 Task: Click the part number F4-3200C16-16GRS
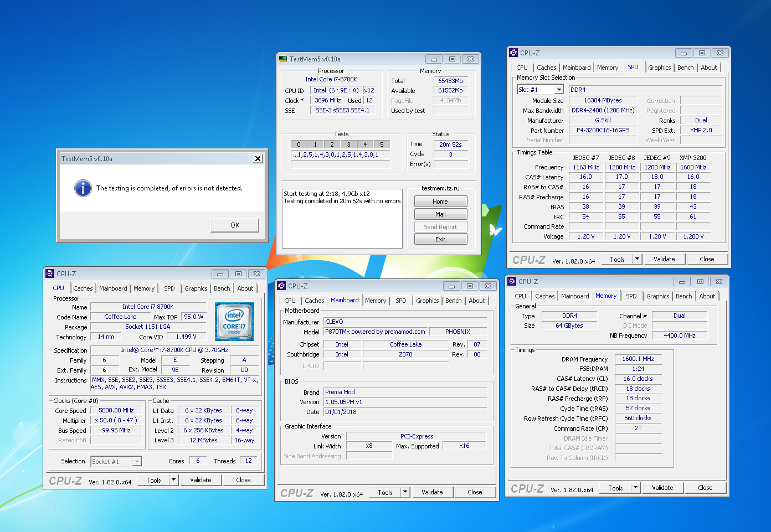click(603, 130)
